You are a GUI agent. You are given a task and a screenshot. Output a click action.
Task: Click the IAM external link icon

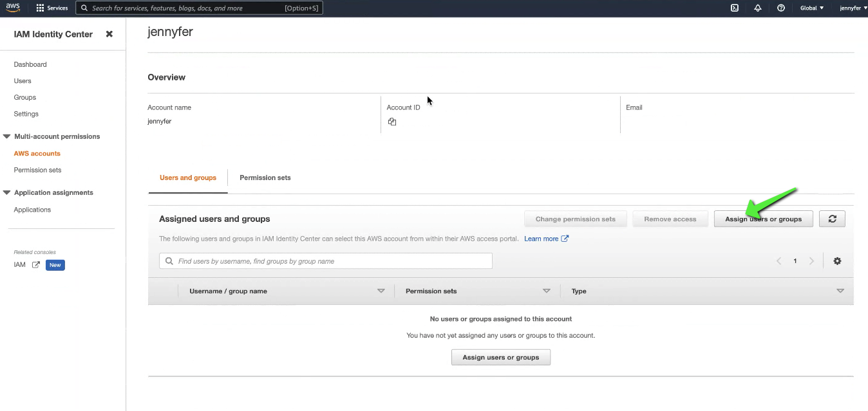click(36, 265)
